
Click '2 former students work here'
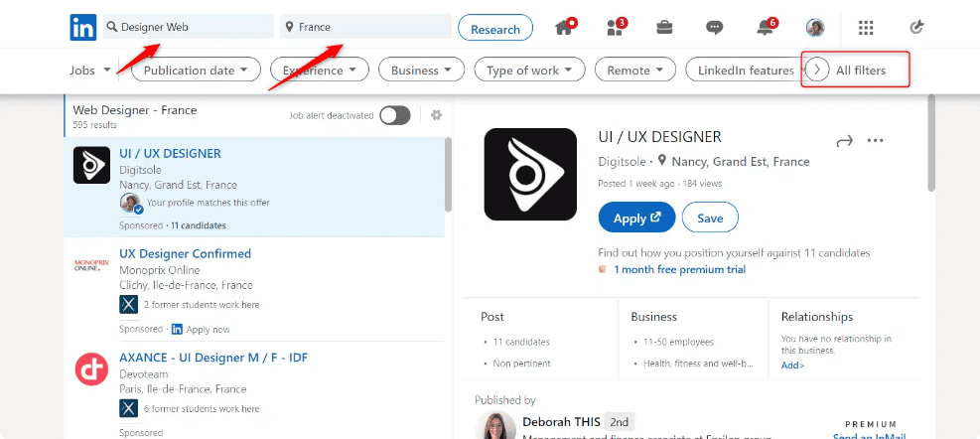[202, 305]
